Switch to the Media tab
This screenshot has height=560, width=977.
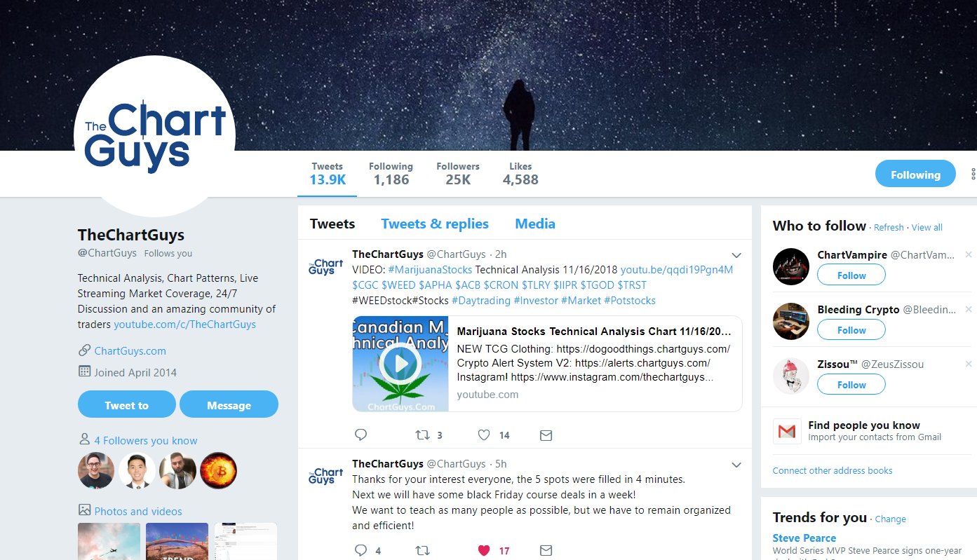tap(535, 224)
